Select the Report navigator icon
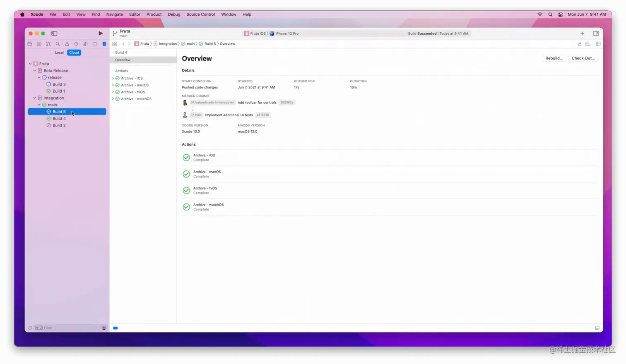Viewport: 626px width, 364px height. [104, 44]
